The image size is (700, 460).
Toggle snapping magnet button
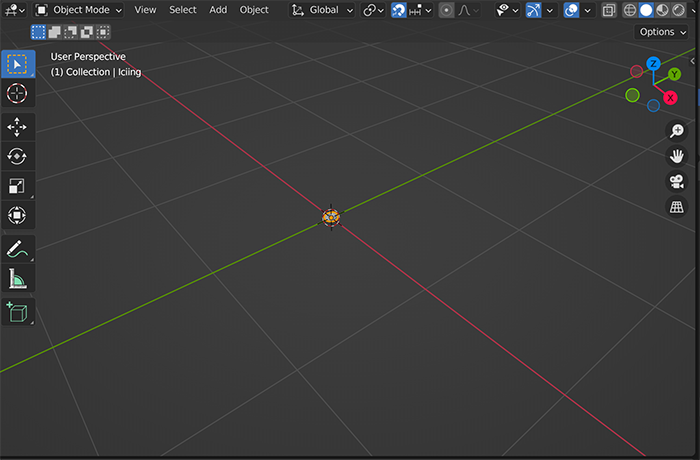pos(399,10)
